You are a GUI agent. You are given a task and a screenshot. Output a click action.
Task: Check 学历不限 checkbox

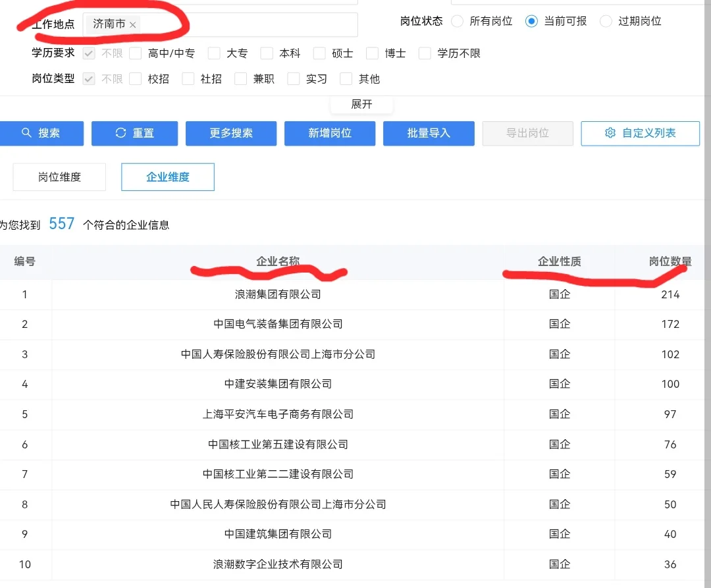425,53
